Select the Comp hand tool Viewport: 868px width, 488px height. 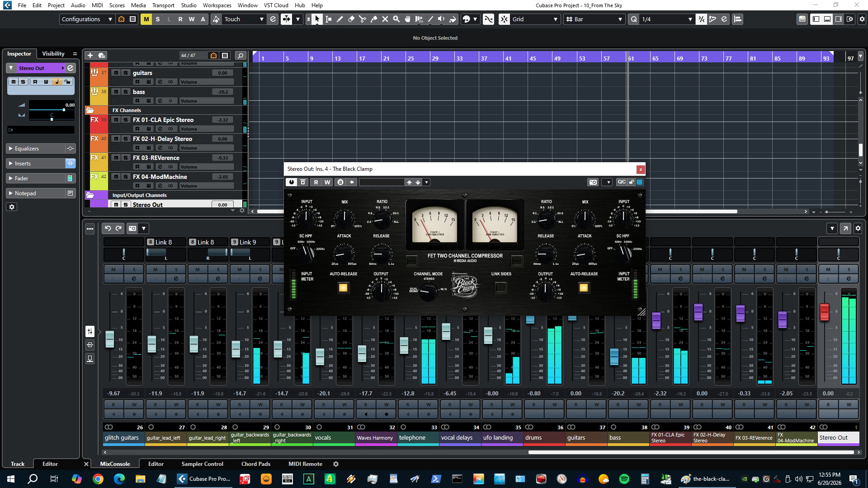408,19
